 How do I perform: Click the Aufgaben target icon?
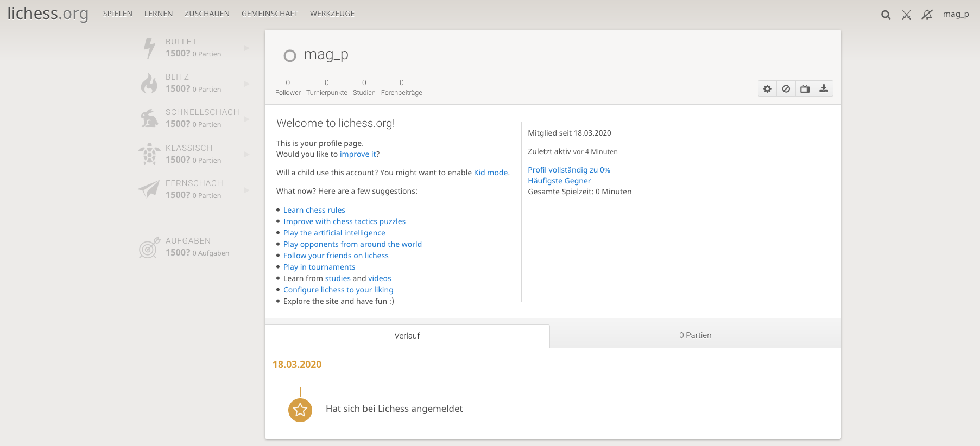[x=149, y=247]
